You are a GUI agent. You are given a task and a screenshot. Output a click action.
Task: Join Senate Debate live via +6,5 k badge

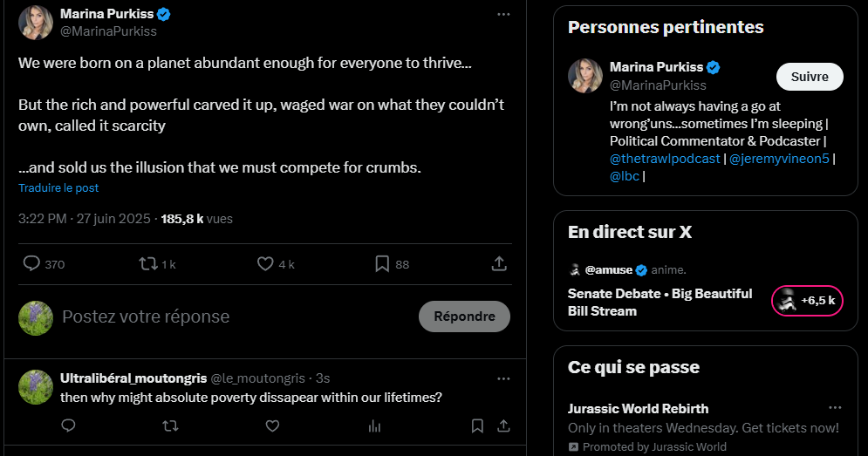point(807,301)
